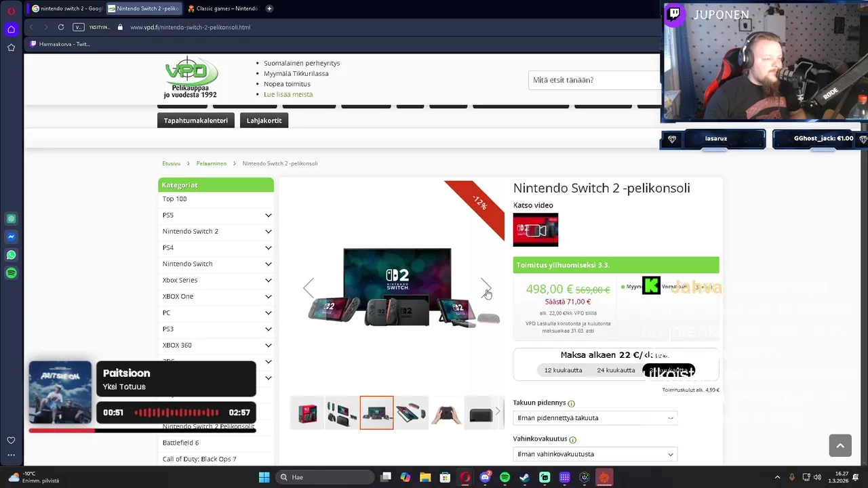This screenshot has height=488, width=868.
Task: Go back in browser history
Action: [31, 27]
